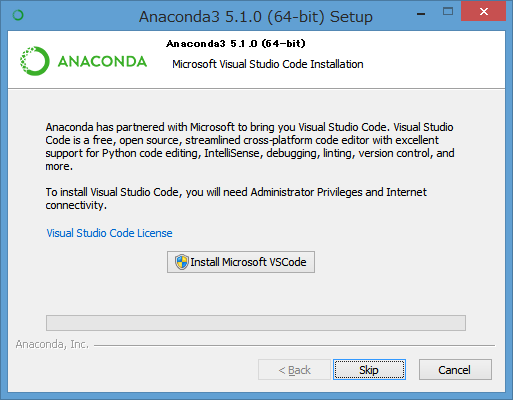Viewport: 513px width, 400px height.
Task: Click the green Anaconda ring logo
Action: click(35, 61)
